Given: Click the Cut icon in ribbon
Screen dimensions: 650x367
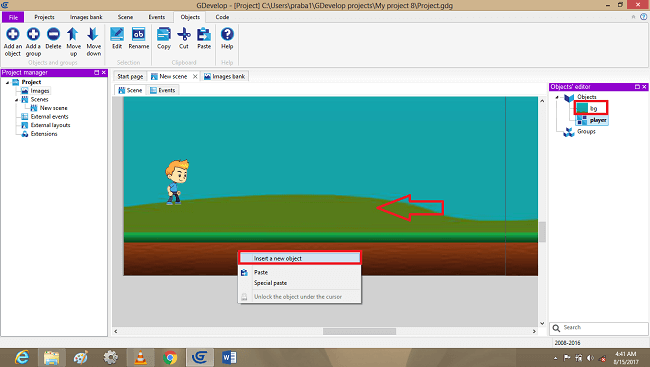Looking at the screenshot, I should click(x=184, y=34).
